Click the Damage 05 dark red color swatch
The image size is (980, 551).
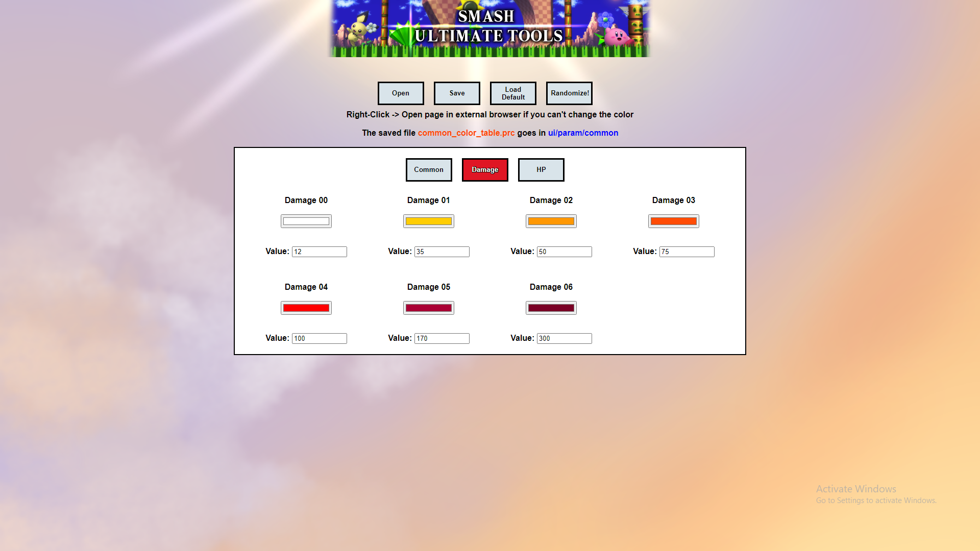point(429,308)
